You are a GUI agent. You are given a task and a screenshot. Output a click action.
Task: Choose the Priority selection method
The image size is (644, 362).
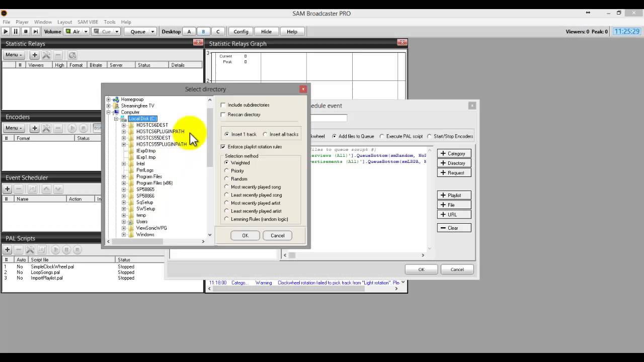click(226, 171)
